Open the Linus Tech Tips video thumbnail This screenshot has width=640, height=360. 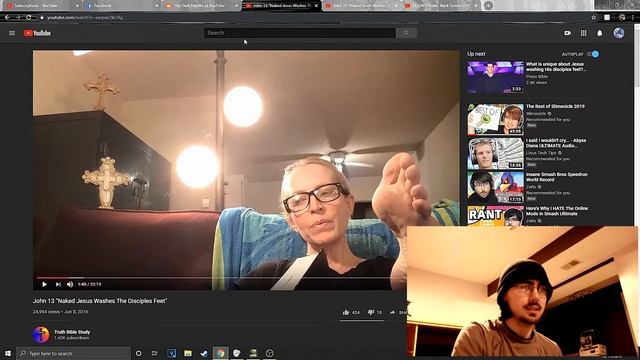click(496, 153)
